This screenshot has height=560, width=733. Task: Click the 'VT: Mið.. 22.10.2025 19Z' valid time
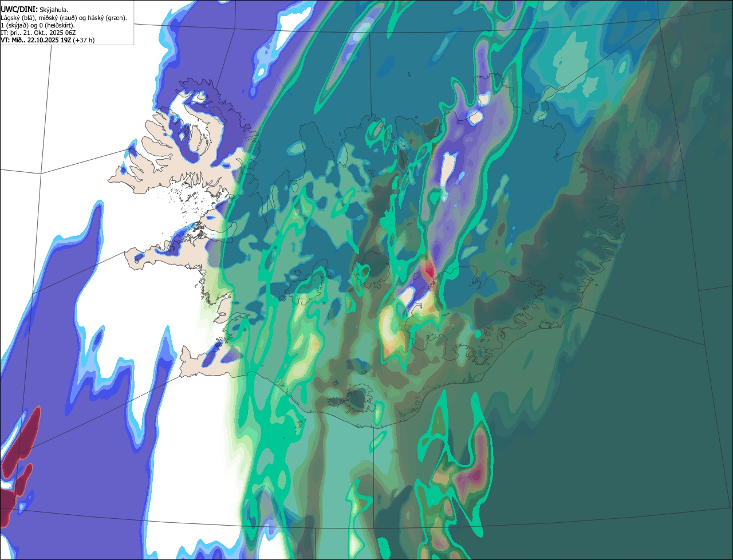coord(36,40)
